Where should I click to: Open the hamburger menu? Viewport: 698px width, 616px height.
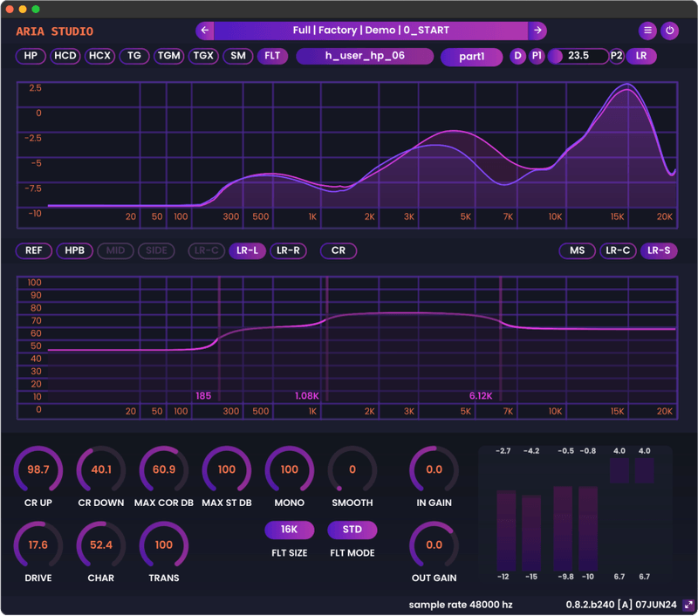point(647,31)
